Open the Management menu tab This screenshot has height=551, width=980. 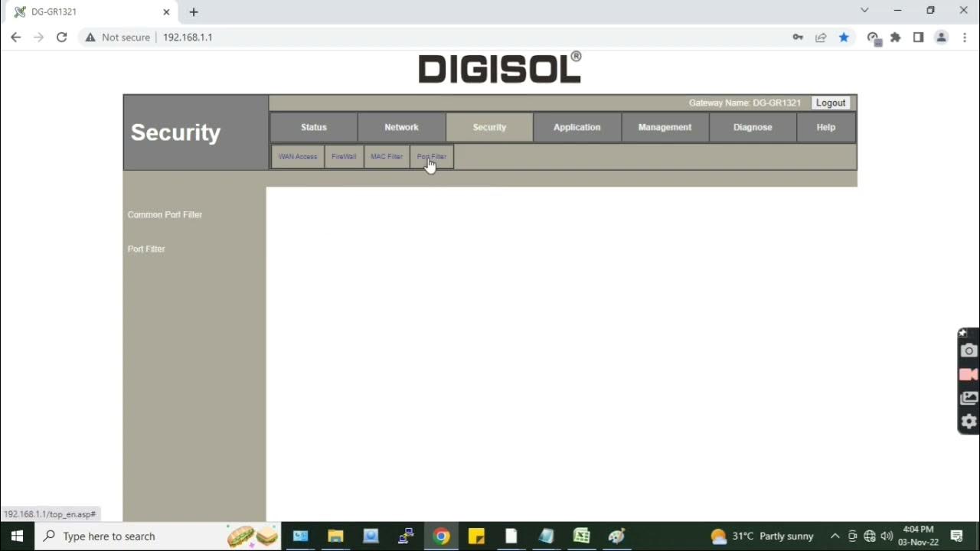click(x=665, y=127)
